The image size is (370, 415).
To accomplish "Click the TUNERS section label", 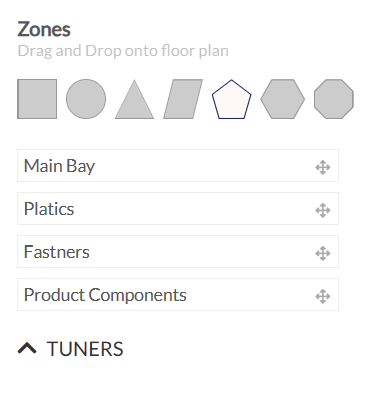I will (x=85, y=349).
